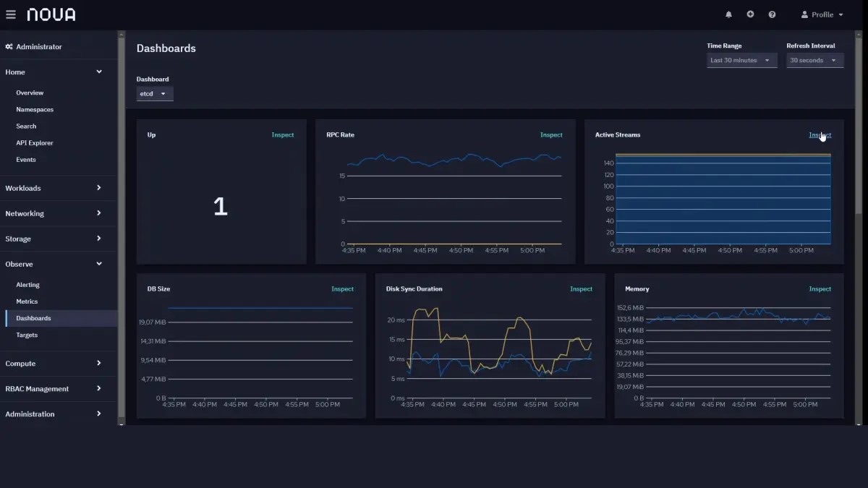Open API Explorer page
The height and width of the screenshot is (488, 868).
click(35, 142)
